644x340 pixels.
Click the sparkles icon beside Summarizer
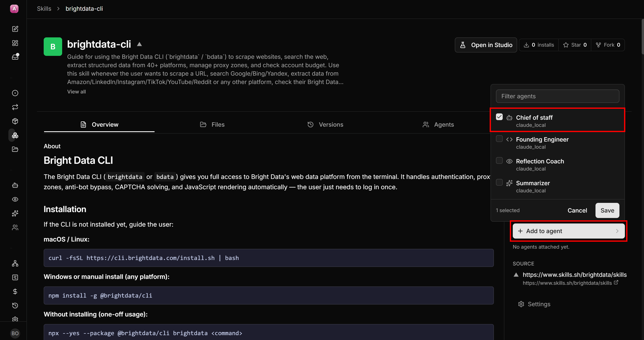tap(509, 183)
